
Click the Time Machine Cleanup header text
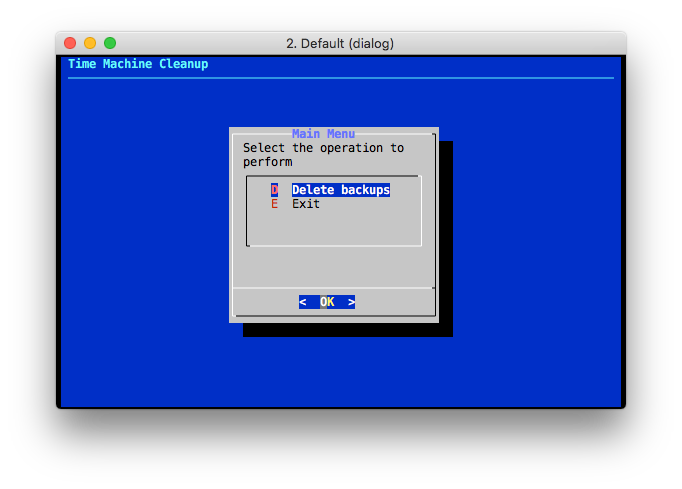(x=138, y=64)
